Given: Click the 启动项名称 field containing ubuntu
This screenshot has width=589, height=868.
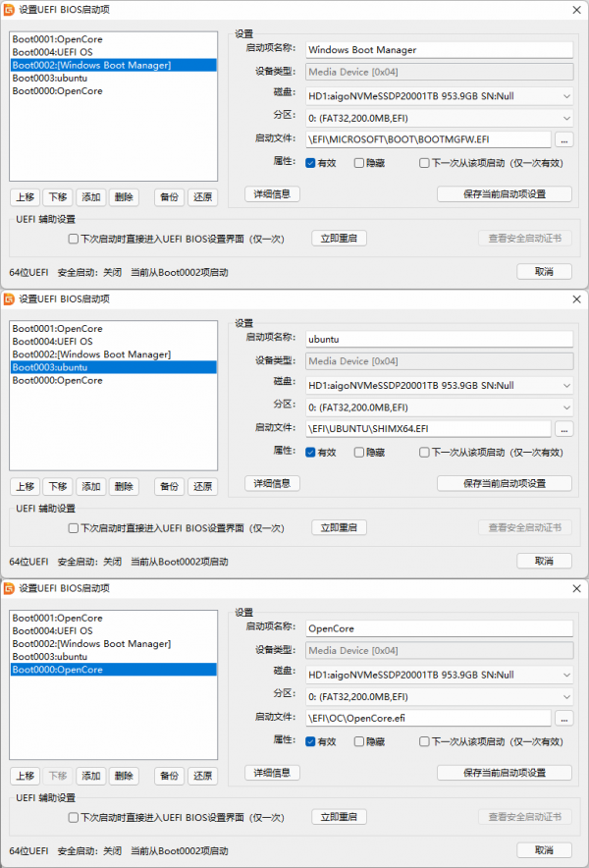Looking at the screenshot, I should coord(440,339).
